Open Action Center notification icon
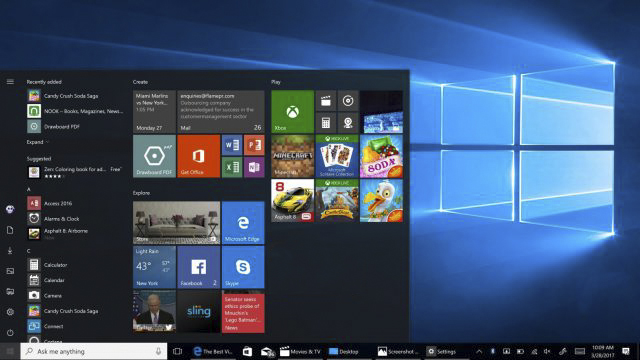640x360 pixels. 626,351
